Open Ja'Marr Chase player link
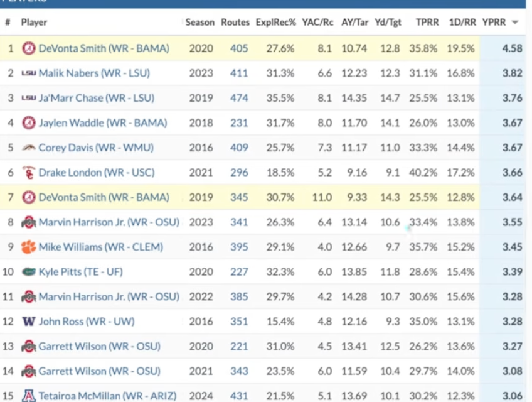This screenshot has height=402, width=532. point(97,98)
